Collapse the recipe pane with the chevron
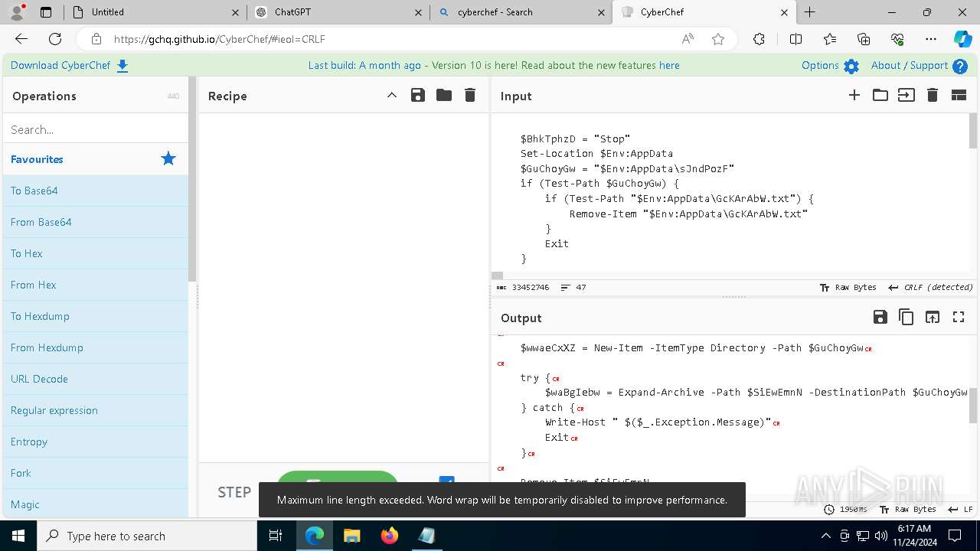The image size is (980, 551). 392,96
